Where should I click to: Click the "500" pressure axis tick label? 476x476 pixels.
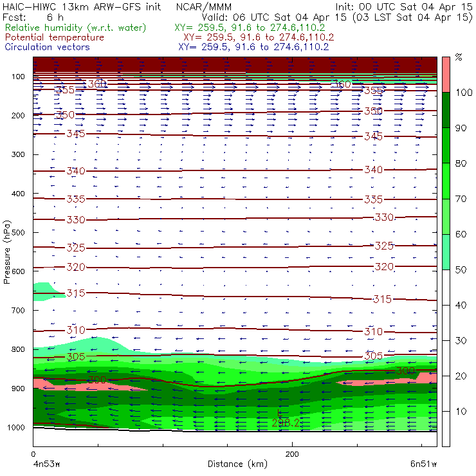pyautogui.click(x=18, y=233)
